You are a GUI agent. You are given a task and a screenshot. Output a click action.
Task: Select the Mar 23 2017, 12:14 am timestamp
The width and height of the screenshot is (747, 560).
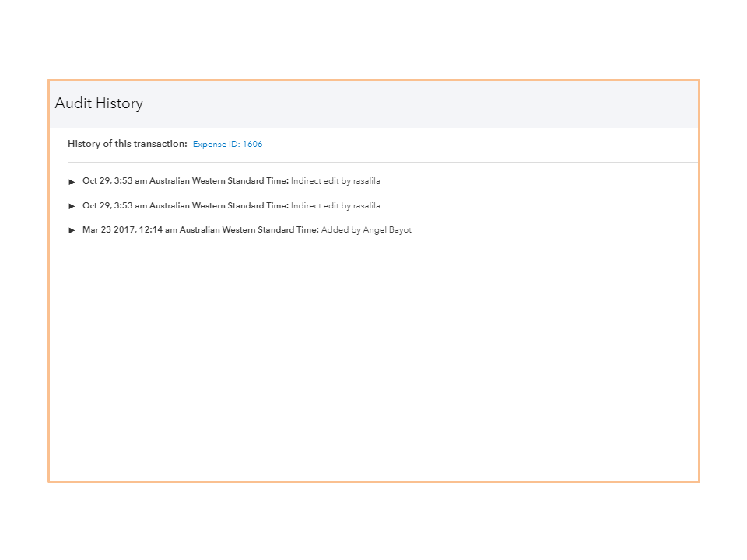tap(129, 230)
